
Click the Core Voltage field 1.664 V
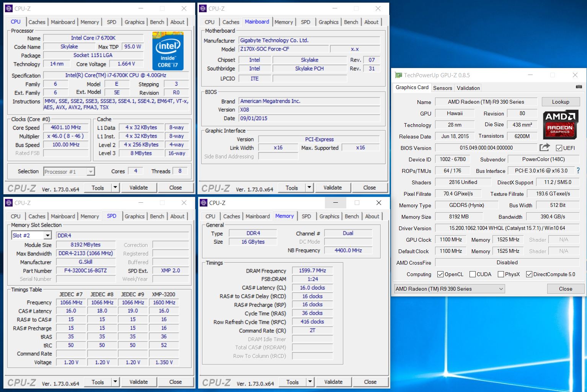pyautogui.click(x=126, y=63)
